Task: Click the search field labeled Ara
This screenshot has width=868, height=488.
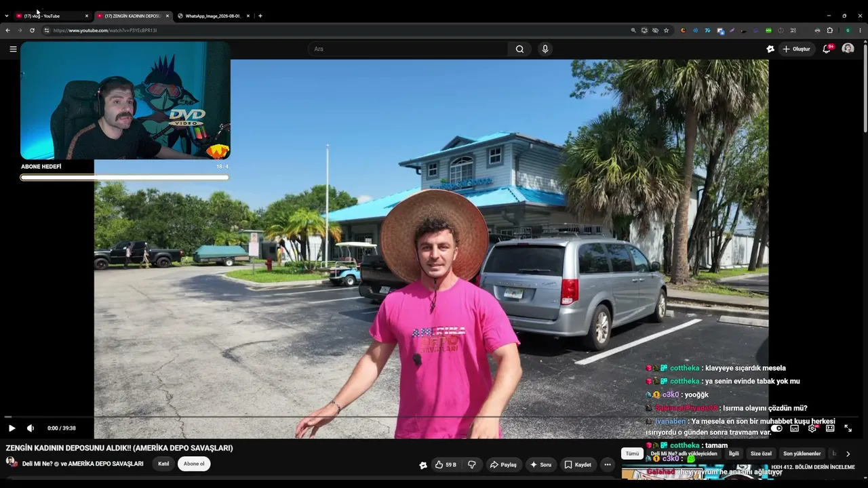Action: point(408,49)
